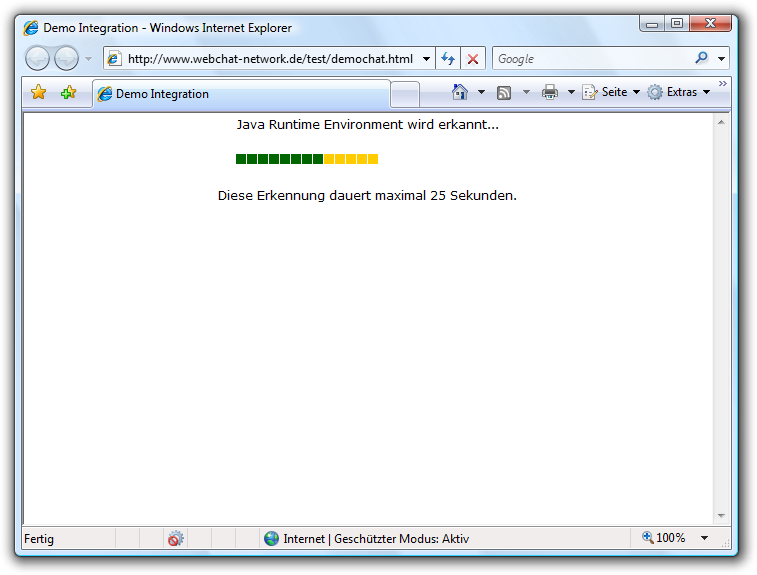The image size is (757, 575).
Task: Click 'Geschützter Modus: Aktiv' status text
Action: point(402,539)
